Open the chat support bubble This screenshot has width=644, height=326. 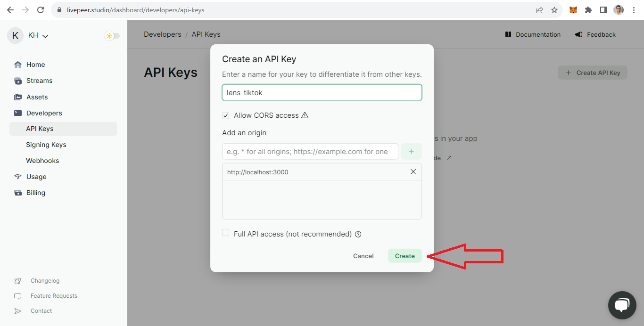point(622,305)
